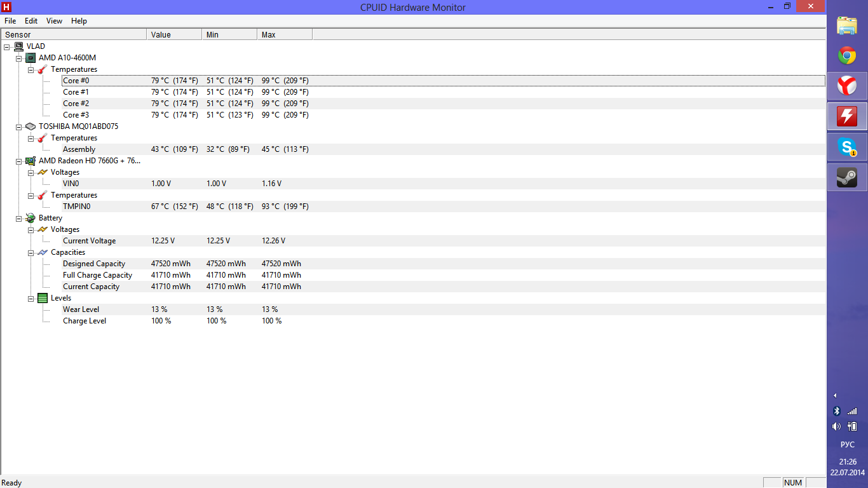The height and width of the screenshot is (488, 868).
Task: Click the Radeon Temperatures thermometer icon
Action: [43, 195]
